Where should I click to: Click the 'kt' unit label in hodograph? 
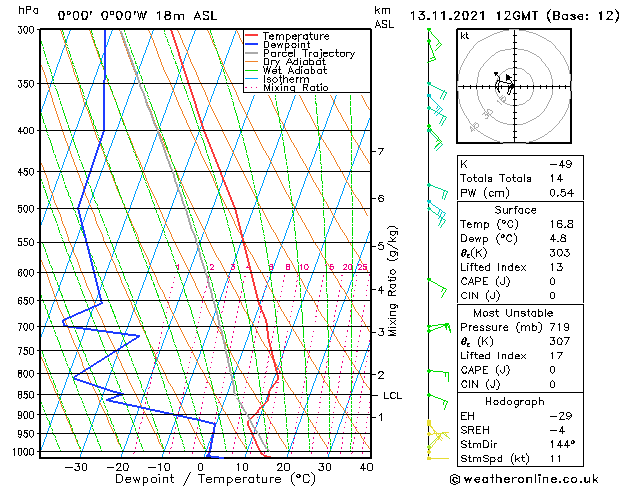click(x=465, y=36)
